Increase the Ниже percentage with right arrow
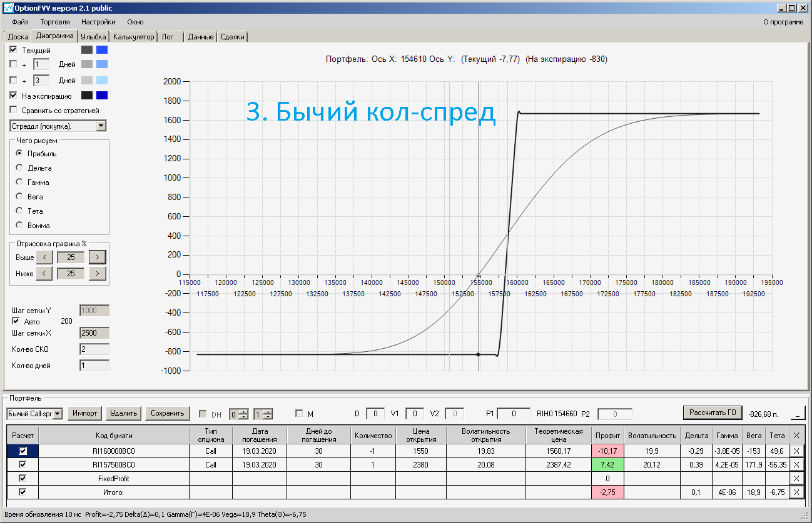 coord(97,274)
